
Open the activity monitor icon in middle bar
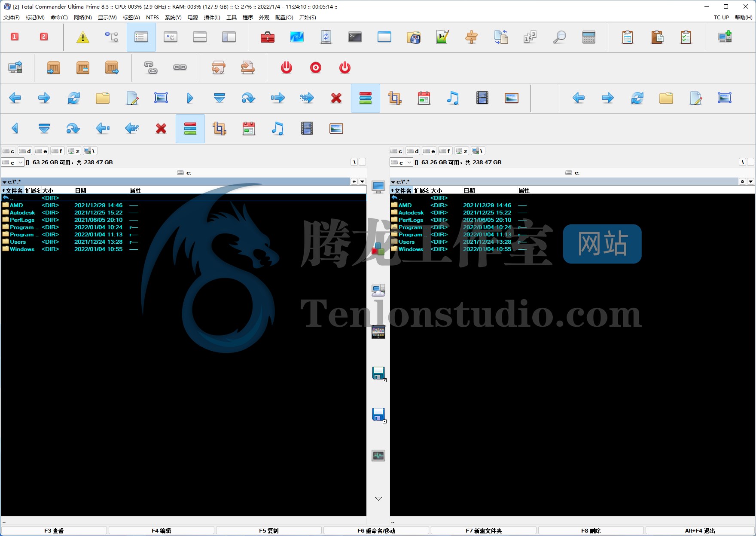click(x=378, y=456)
